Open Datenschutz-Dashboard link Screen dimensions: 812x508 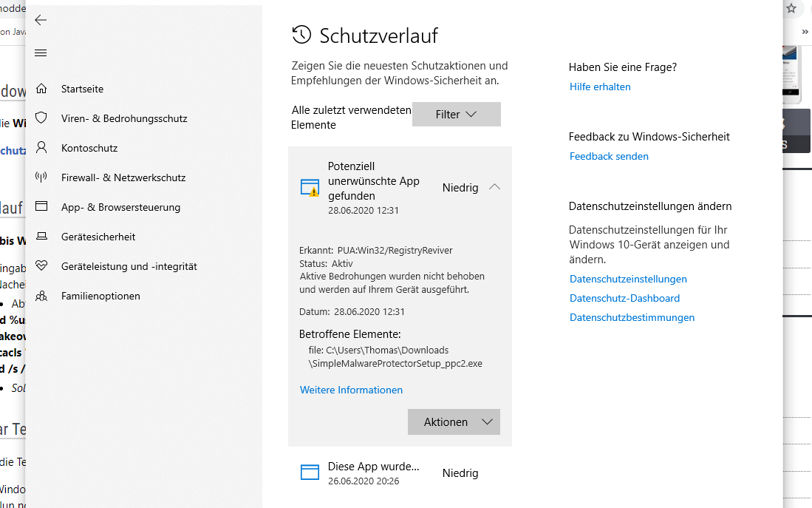tap(624, 298)
